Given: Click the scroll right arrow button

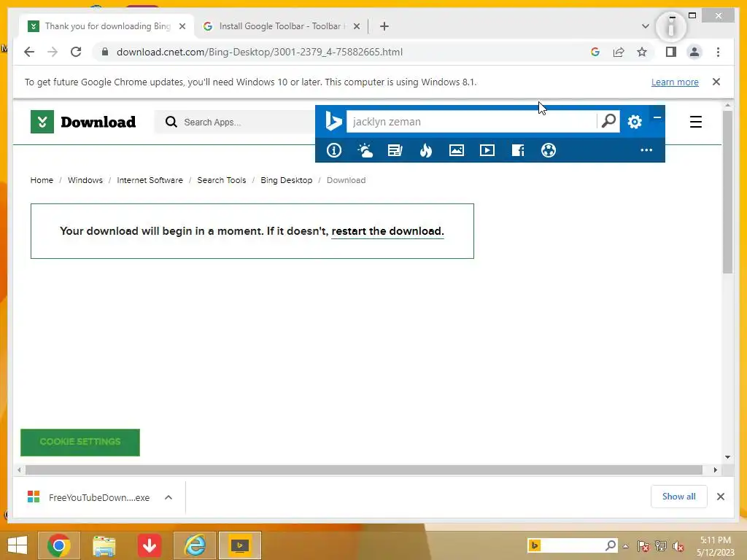Looking at the screenshot, I should click(x=715, y=470).
